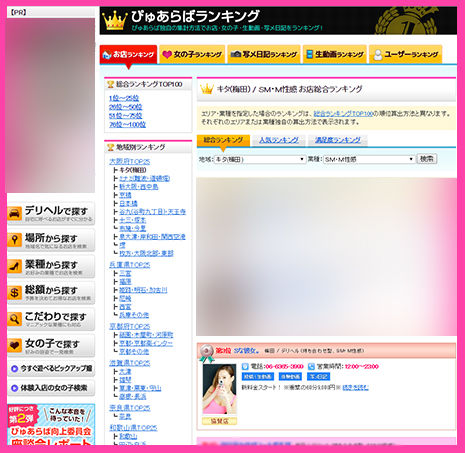Open the お店ランキング tab
The width and height of the screenshot is (465, 453).
pos(128,54)
